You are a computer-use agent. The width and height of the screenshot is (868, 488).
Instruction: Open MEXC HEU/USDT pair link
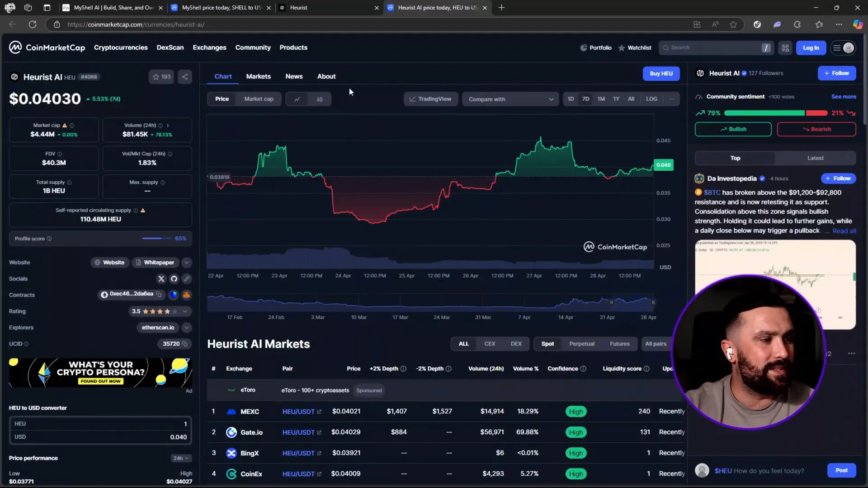coord(302,412)
